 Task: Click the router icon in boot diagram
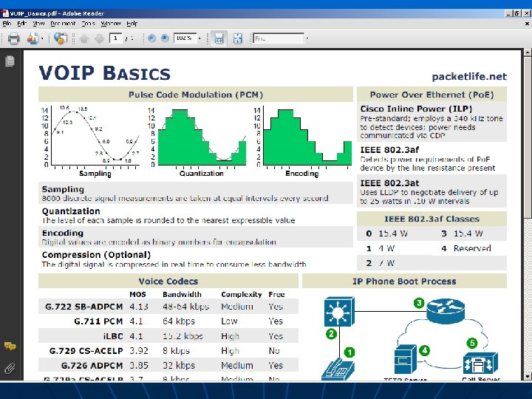pos(446,311)
